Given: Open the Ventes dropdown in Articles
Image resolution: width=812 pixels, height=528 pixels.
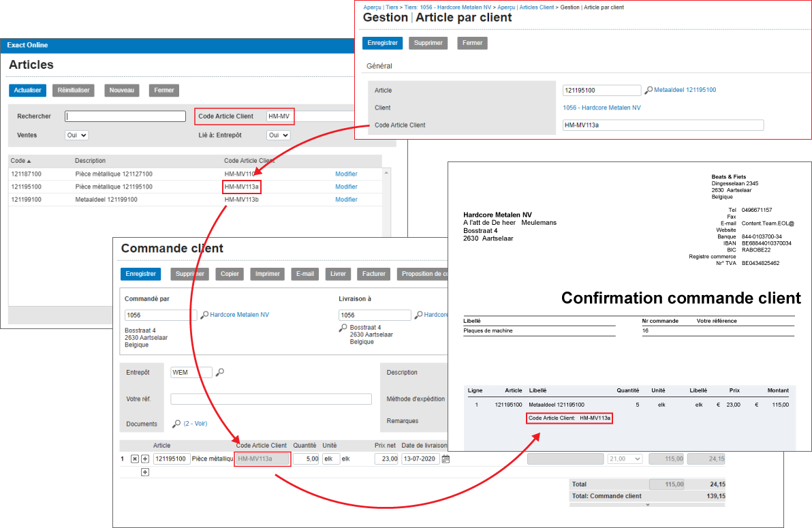Looking at the screenshot, I should point(77,136).
